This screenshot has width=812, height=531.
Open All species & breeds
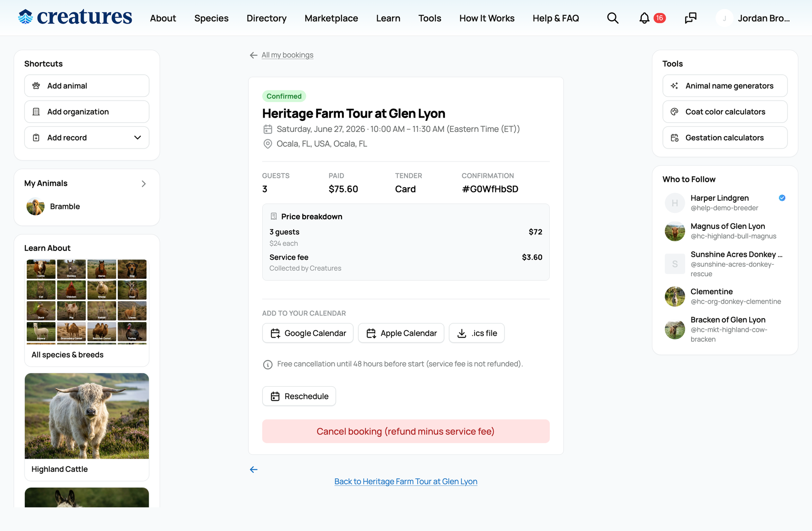point(67,355)
